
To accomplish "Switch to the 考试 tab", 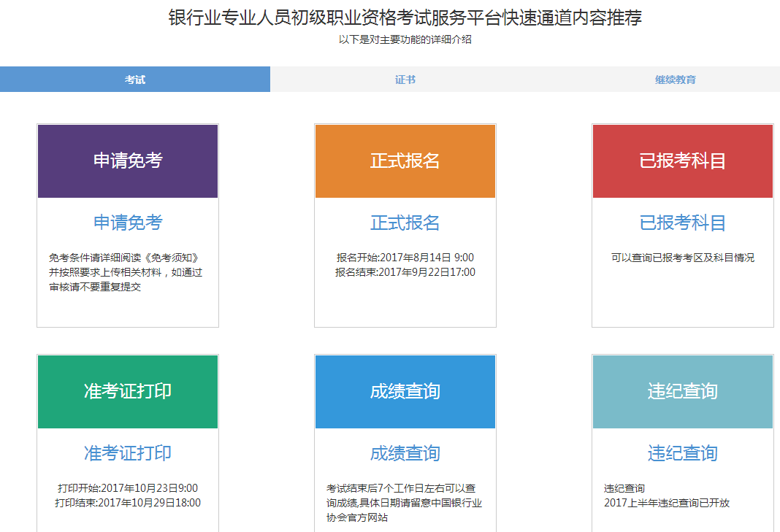I will pos(135,80).
